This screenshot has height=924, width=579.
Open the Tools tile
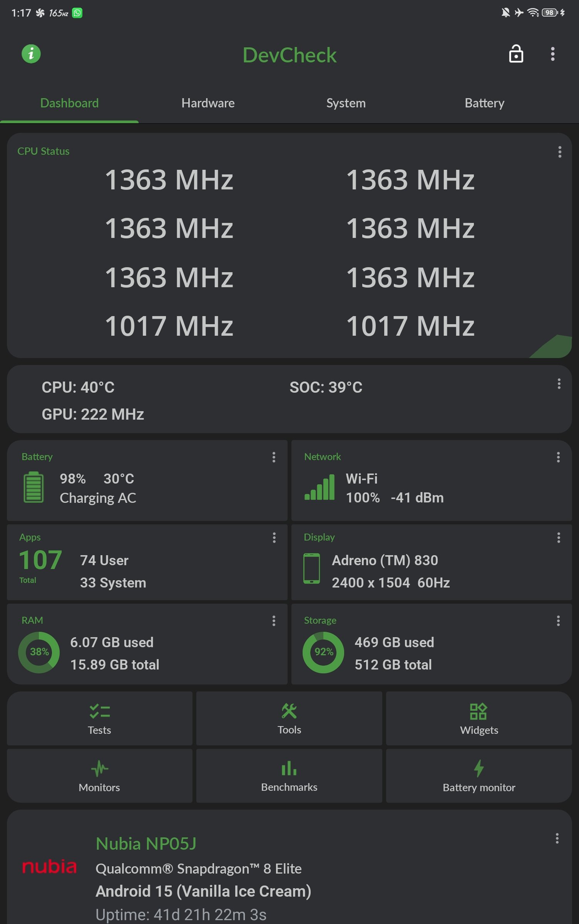click(289, 718)
